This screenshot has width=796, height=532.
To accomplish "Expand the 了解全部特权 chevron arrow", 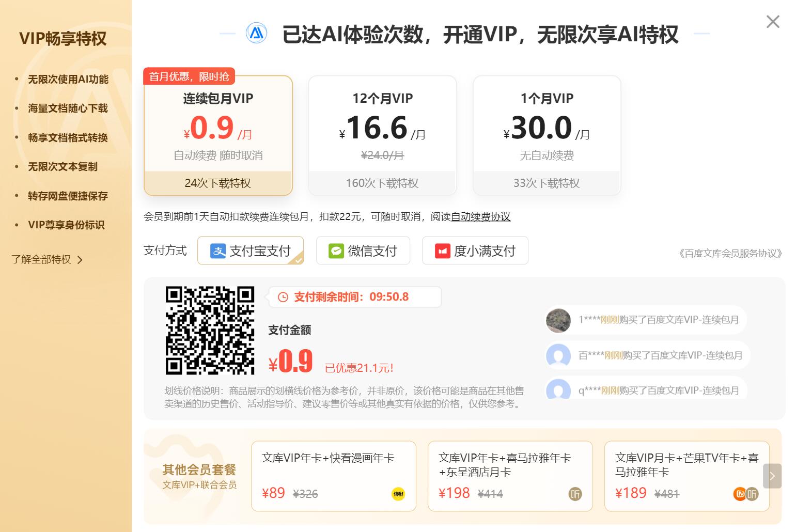I will click(80, 260).
